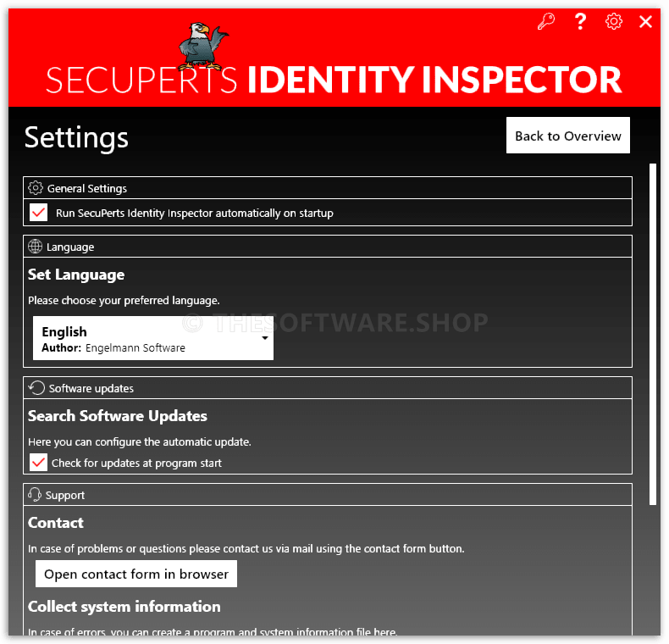Click 'Please choose your preferred language.' text

pyautogui.click(x=124, y=301)
